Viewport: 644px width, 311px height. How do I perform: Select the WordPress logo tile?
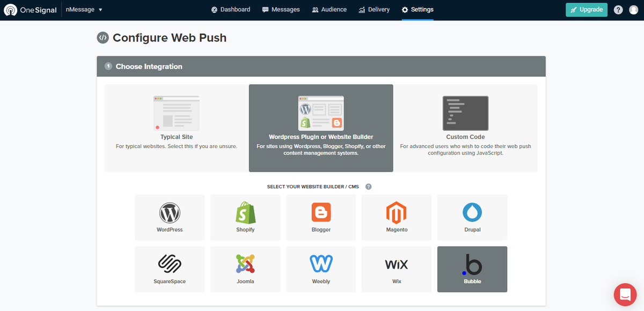(170, 217)
